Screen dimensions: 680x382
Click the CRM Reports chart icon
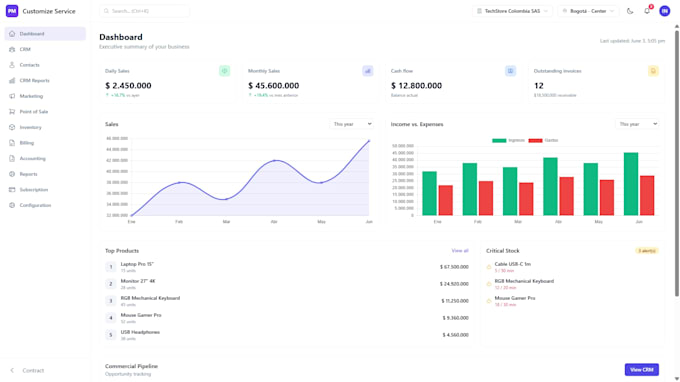[12, 81]
